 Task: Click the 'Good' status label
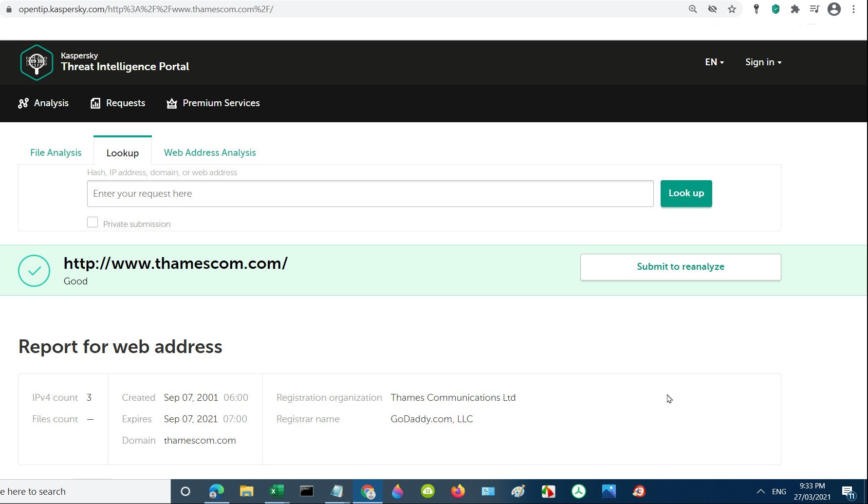click(x=75, y=281)
